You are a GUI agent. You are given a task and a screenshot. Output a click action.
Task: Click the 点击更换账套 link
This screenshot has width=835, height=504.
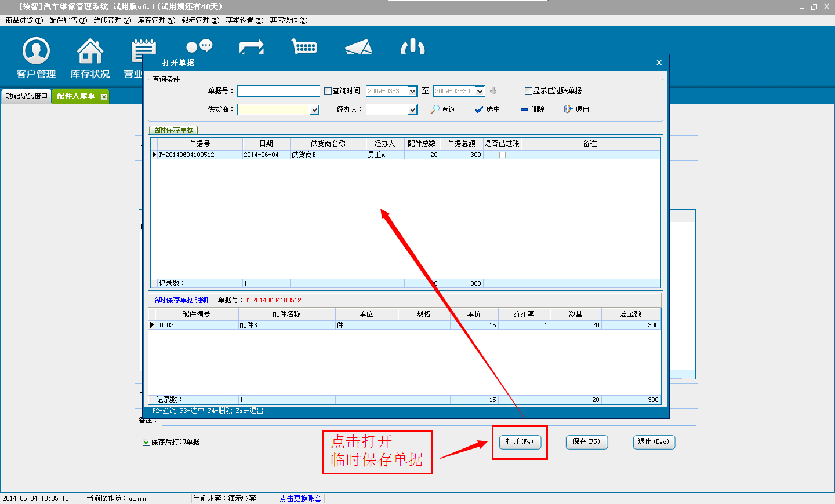(x=300, y=498)
